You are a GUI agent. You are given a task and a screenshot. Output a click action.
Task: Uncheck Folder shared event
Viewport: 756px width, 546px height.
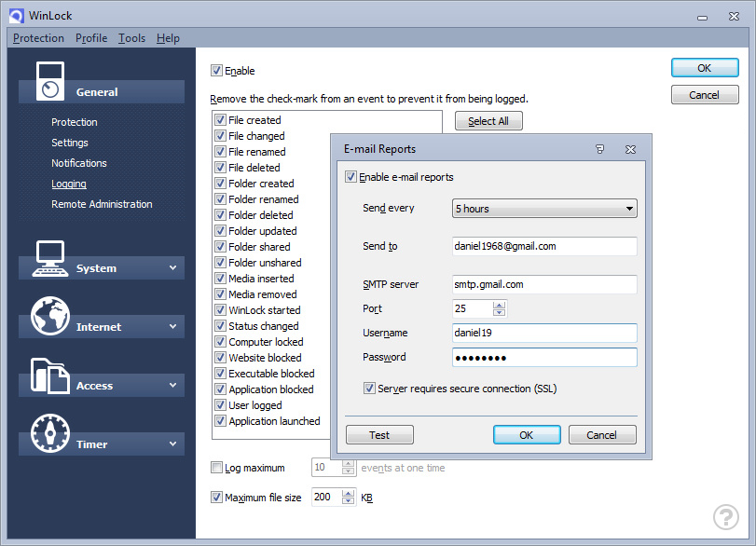point(220,247)
